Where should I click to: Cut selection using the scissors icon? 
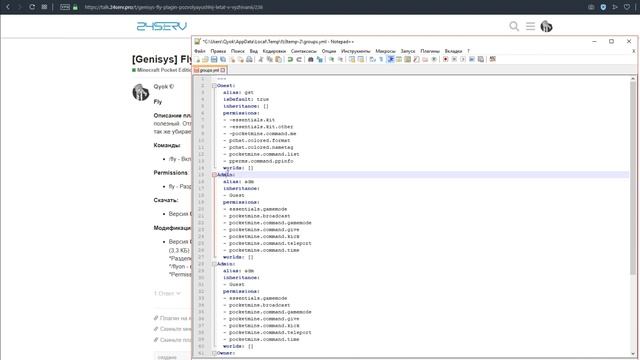click(261, 60)
